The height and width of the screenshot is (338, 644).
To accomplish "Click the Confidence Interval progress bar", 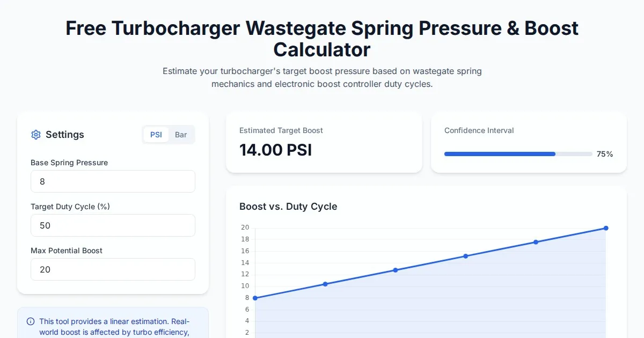I will [518, 154].
